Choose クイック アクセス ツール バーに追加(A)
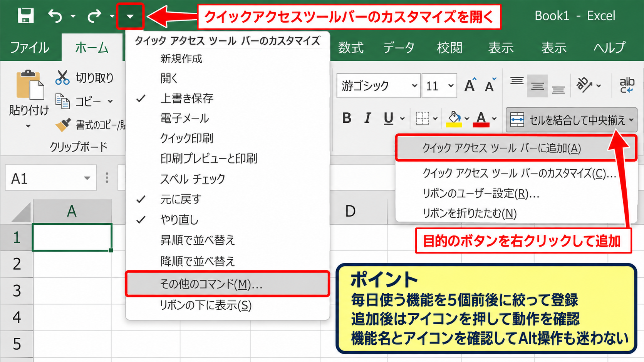Screen dimensions: 644x362 (x=516, y=148)
